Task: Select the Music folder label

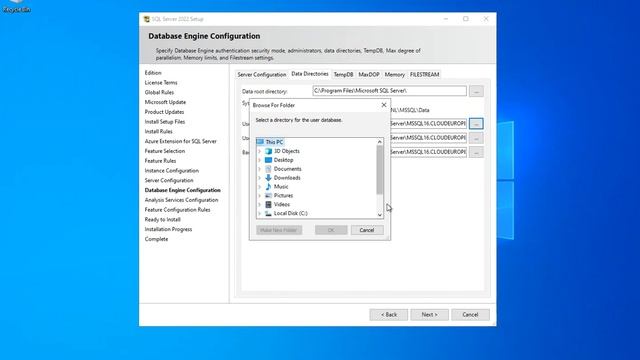Action: coord(281,187)
